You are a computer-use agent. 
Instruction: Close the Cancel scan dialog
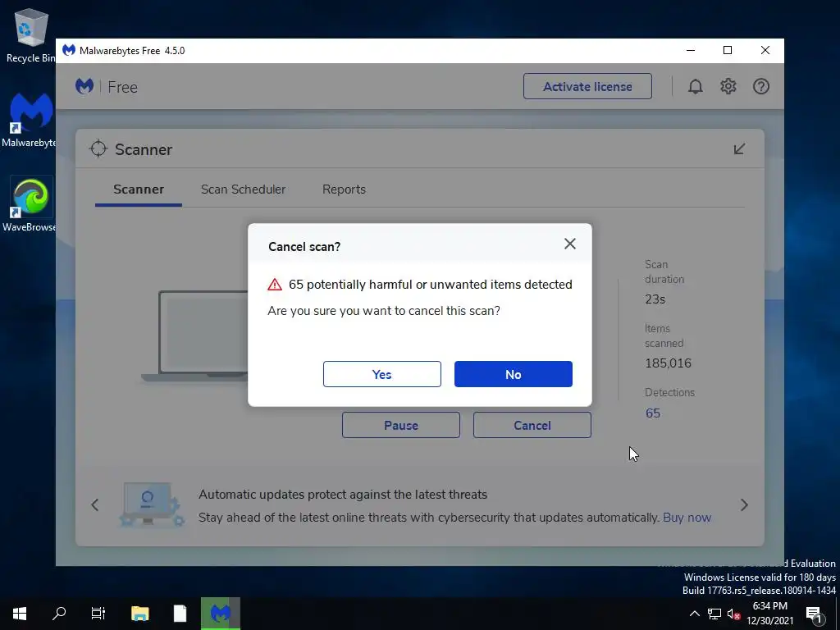click(x=570, y=244)
